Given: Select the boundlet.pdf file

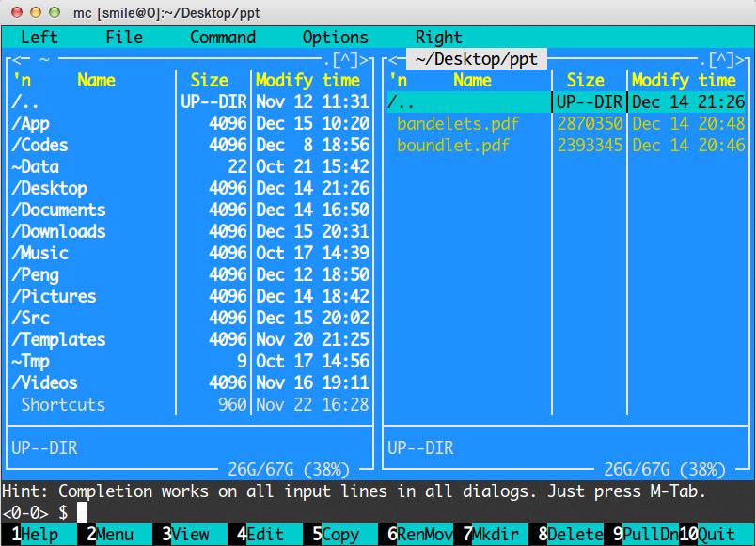Looking at the screenshot, I should [453, 146].
